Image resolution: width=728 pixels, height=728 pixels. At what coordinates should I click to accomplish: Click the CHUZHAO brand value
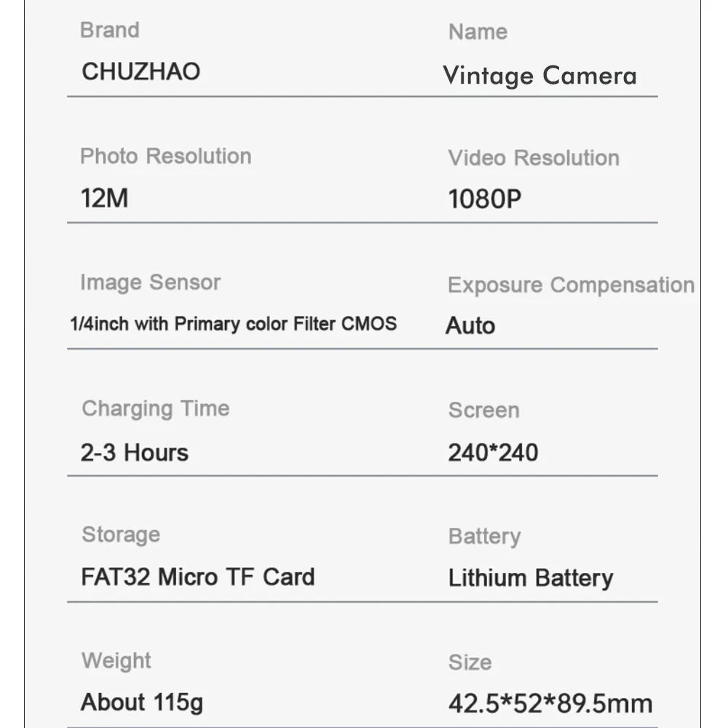click(141, 71)
